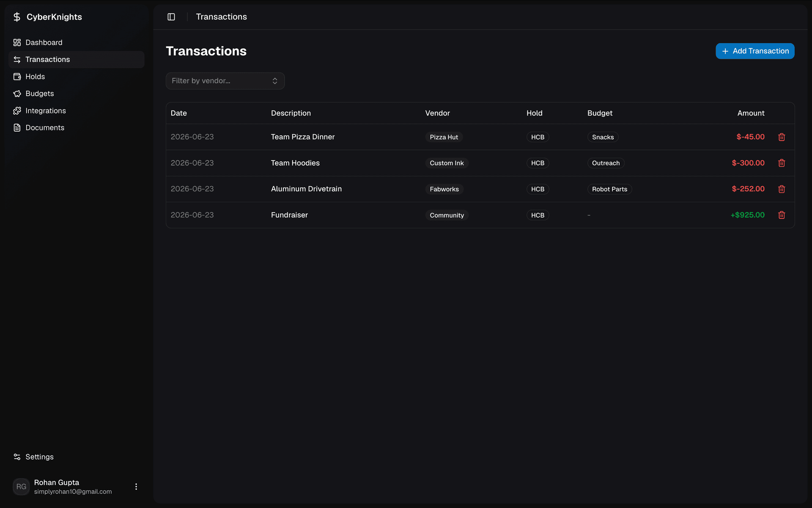
Task: Delete the Fundraiser transaction
Action: [x=782, y=215]
